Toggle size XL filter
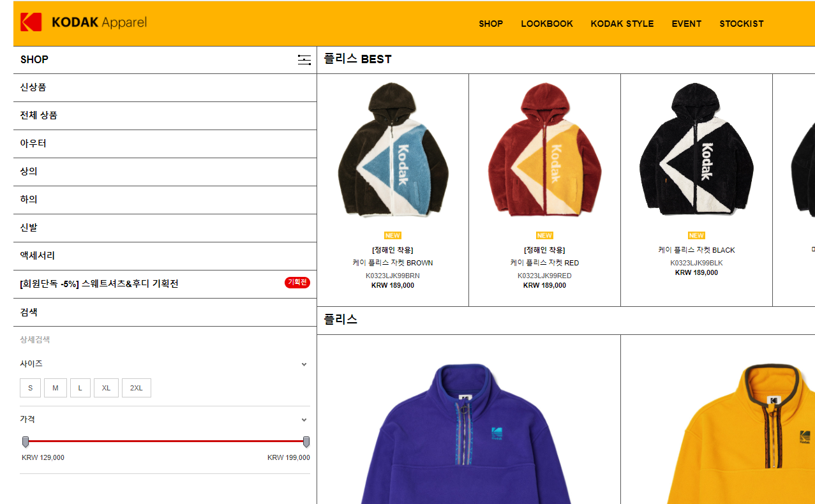 coord(106,388)
